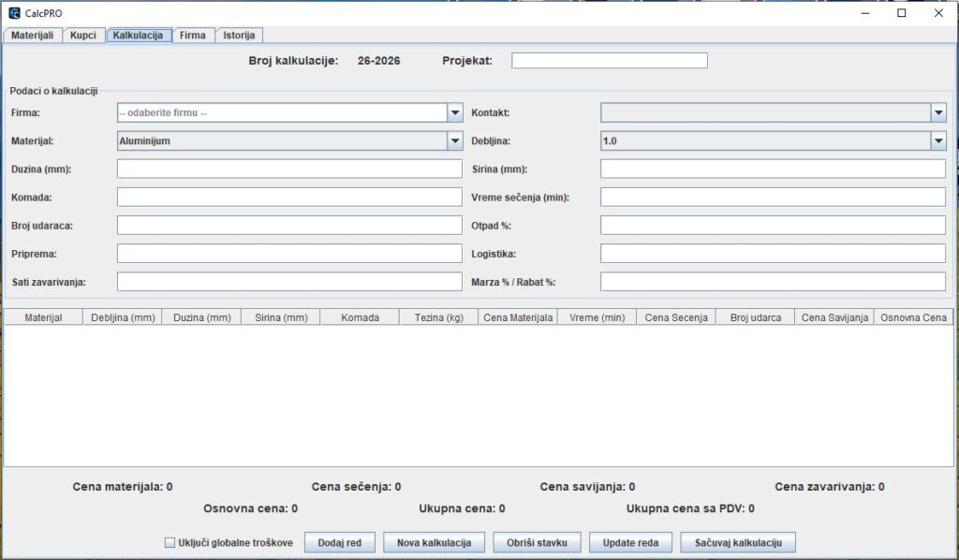The height and width of the screenshot is (560, 959).
Task: Go to the Firma tab
Action: click(193, 36)
